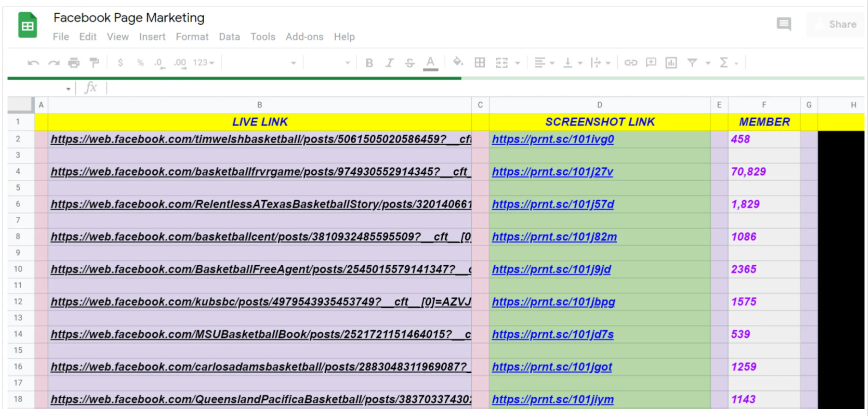Click the Google Sheets home logo
Image resolution: width=868 pixels, height=416 pixels.
coord(28,25)
